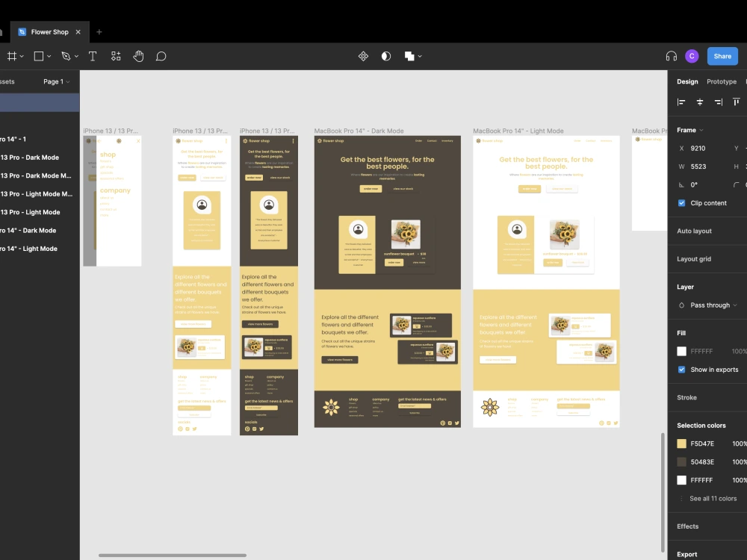The image size is (747, 560).
Task: Click the F5D47E selection color swatch
Action: coord(682,444)
